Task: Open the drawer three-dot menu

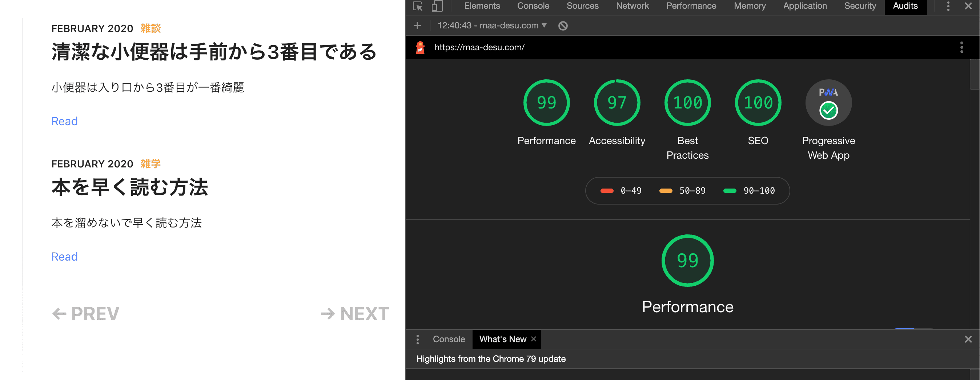Action: point(417,339)
